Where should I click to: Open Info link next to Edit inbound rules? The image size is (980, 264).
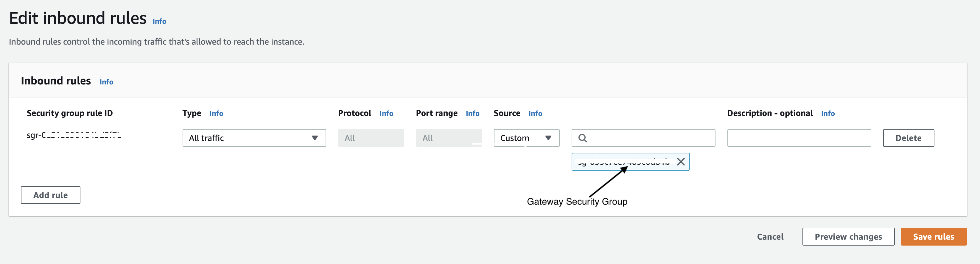click(159, 21)
